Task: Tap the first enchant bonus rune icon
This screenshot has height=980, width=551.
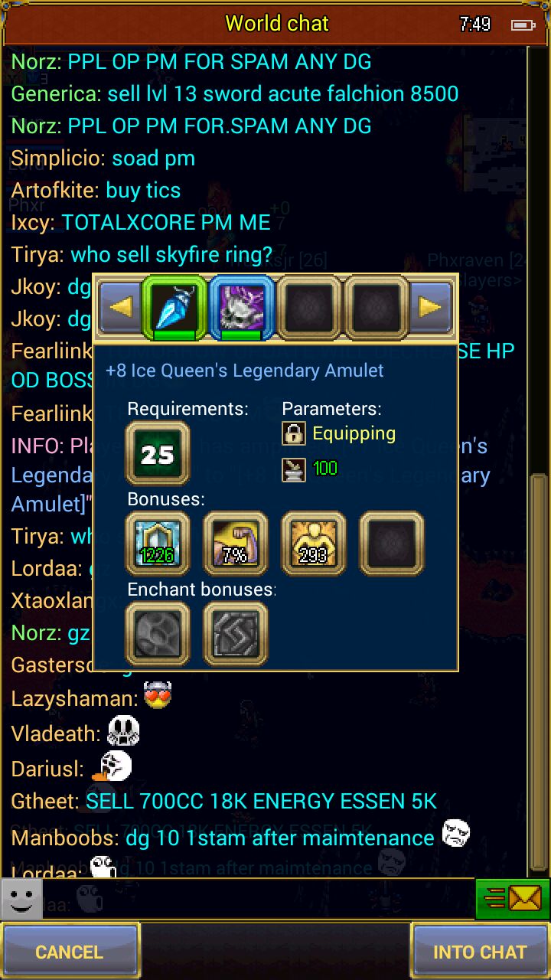Action: click(x=158, y=634)
